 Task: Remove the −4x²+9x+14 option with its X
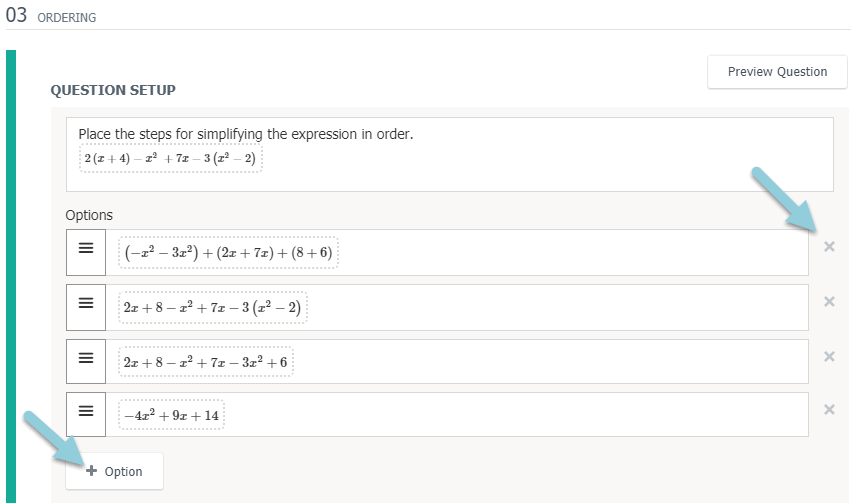829,409
